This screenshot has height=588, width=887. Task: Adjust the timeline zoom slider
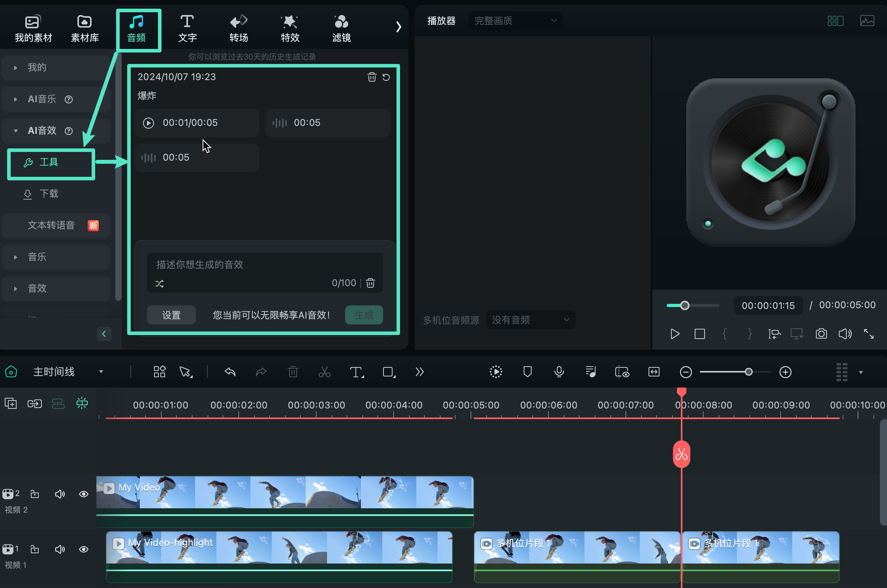coord(748,371)
